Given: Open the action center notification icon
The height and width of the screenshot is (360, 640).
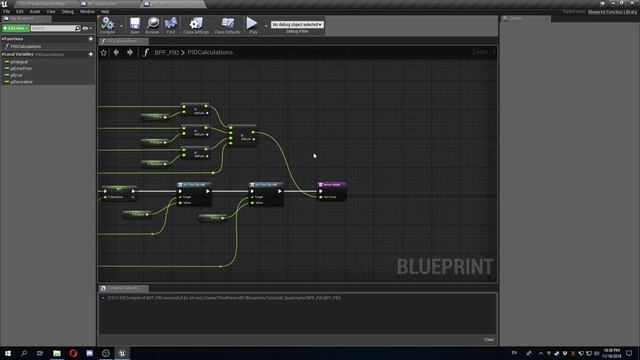Looking at the screenshot, I should tap(629, 353).
